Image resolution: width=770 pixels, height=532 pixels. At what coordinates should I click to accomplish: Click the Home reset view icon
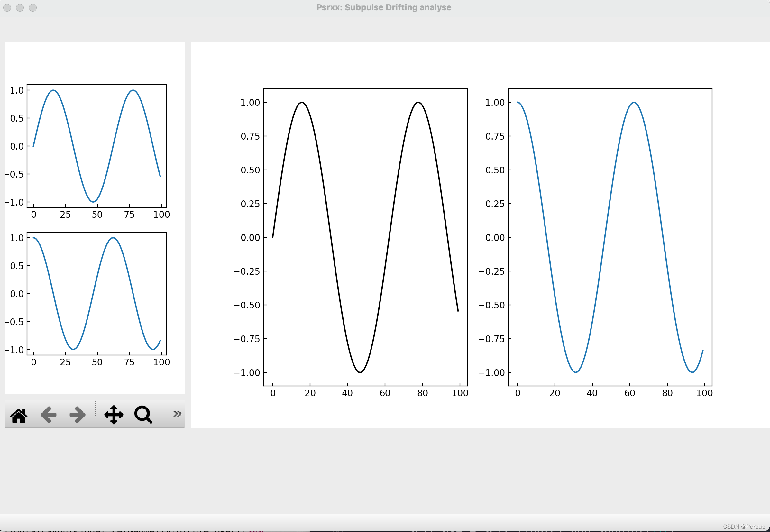coord(19,415)
